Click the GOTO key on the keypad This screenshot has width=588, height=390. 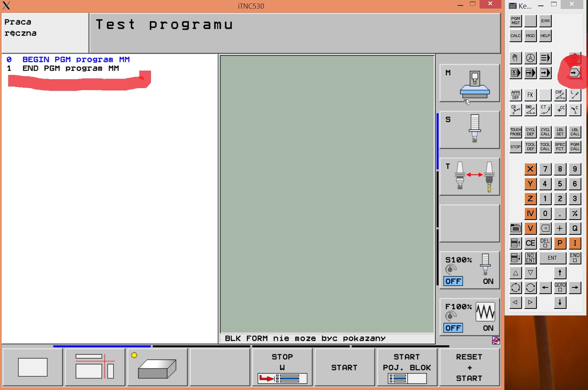click(560, 287)
